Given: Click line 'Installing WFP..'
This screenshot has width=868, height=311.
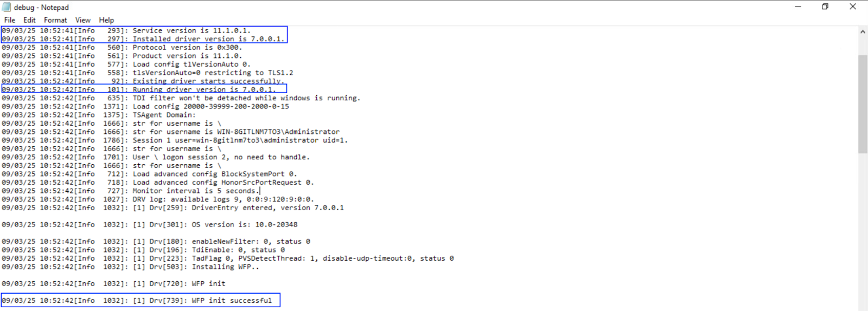Looking at the screenshot, I should (x=131, y=267).
